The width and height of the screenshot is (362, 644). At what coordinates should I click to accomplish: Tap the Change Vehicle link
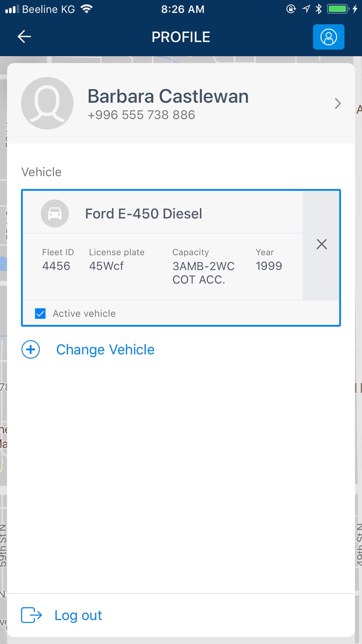pos(105,350)
